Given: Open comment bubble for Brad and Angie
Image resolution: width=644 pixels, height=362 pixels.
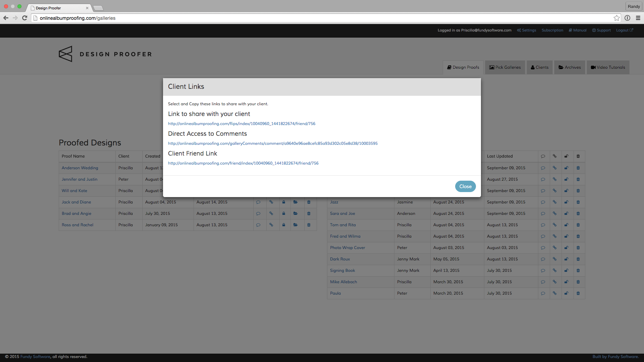Looking at the screenshot, I should click(x=258, y=214).
